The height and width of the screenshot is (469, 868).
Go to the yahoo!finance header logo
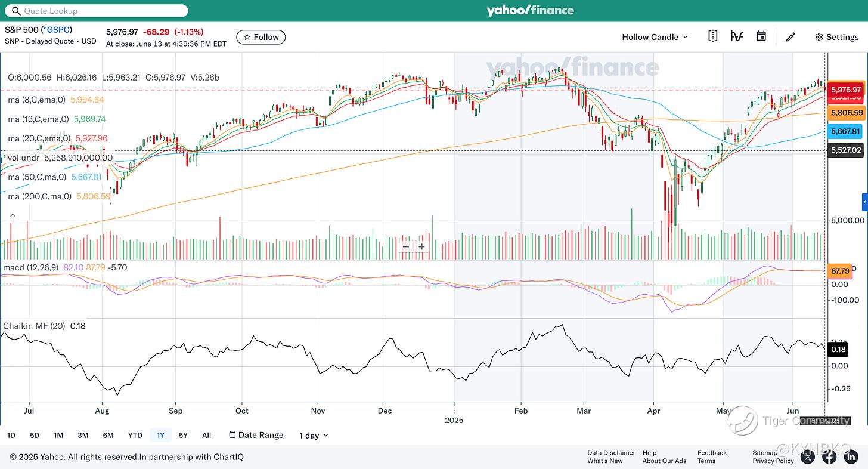tap(530, 10)
